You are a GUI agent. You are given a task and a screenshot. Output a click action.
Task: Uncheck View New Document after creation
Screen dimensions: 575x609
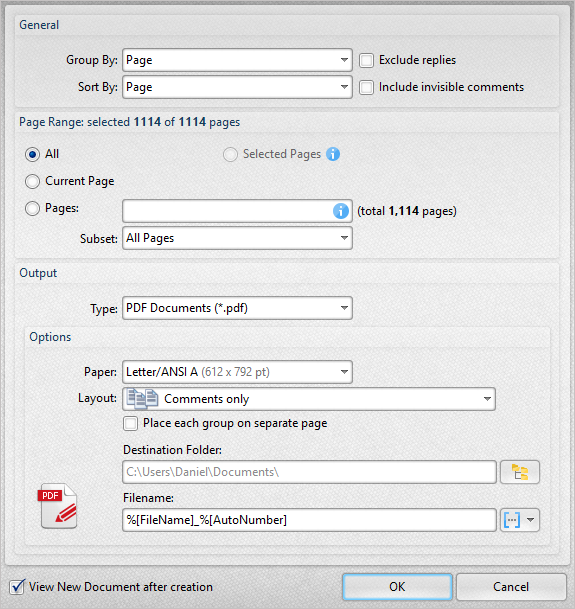(x=17, y=586)
